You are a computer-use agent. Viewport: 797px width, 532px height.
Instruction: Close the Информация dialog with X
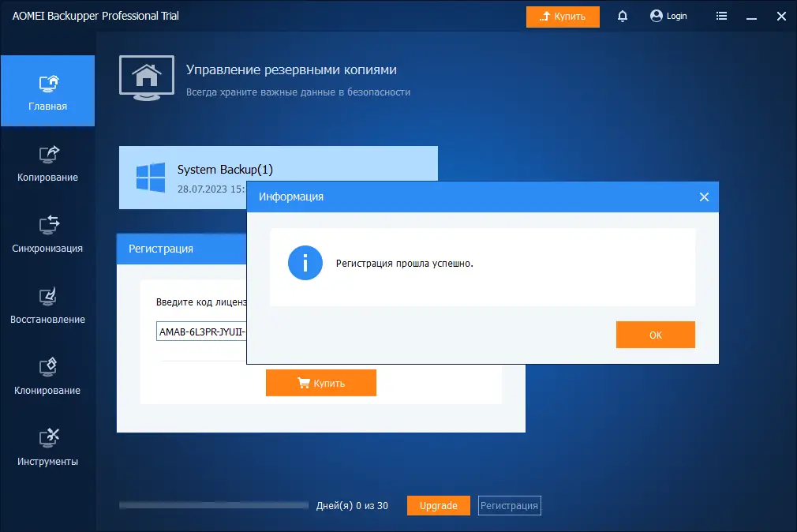[x=704, y=197]
